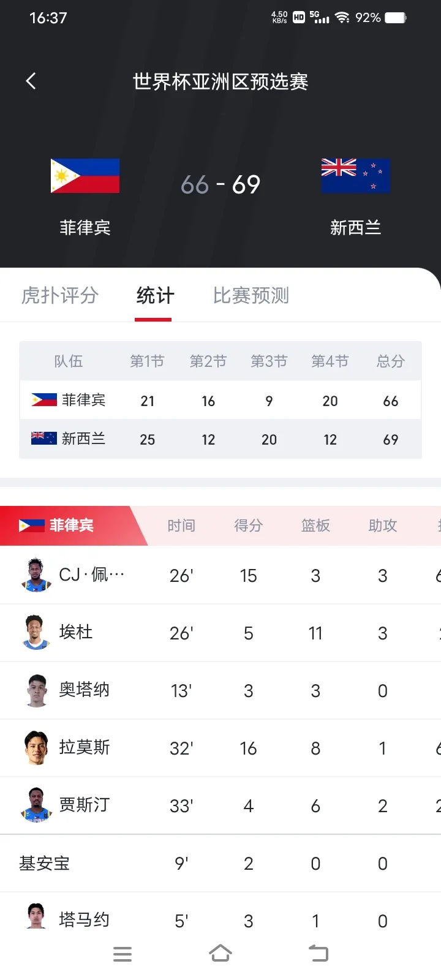
Task: Tap the home navigation icon at bottom
Action: [x=221, y=954]
